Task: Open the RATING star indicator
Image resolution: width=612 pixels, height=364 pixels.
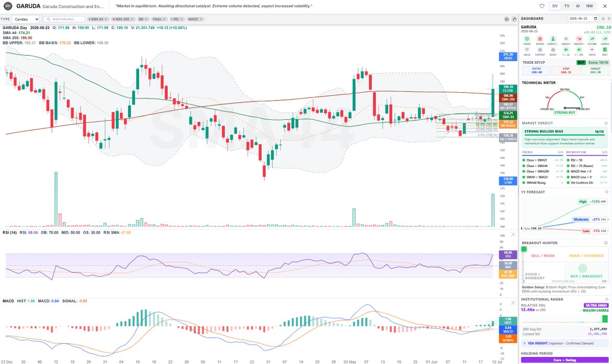Action: point(540,39)
